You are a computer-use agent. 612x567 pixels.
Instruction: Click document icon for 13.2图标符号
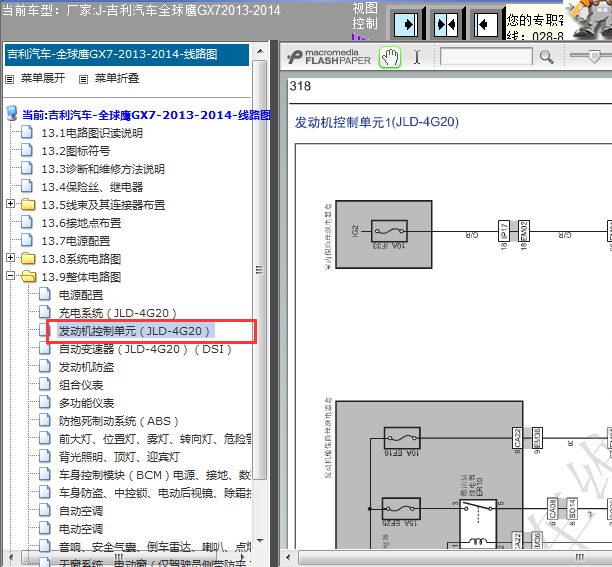27,150
